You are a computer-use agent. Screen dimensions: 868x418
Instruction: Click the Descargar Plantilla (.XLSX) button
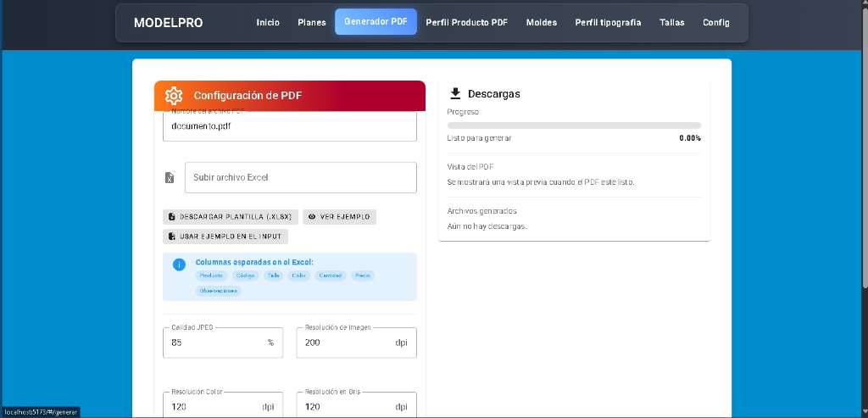pos(231,217)
